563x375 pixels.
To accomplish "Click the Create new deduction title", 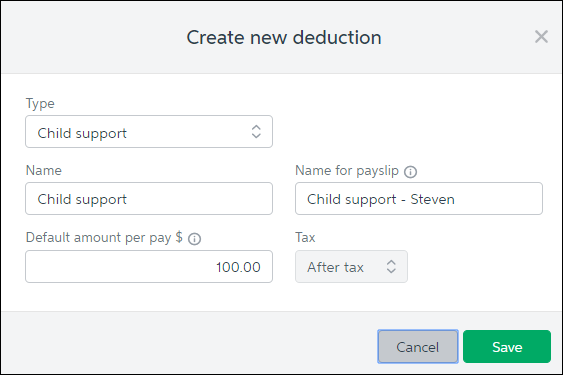I will click(x=284, y=37).
